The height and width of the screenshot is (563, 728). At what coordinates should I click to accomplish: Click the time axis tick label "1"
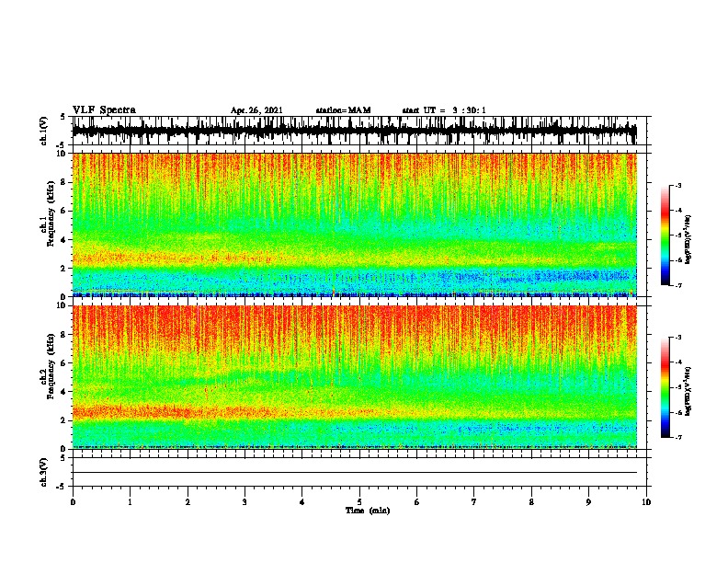(x=130, y=502)
